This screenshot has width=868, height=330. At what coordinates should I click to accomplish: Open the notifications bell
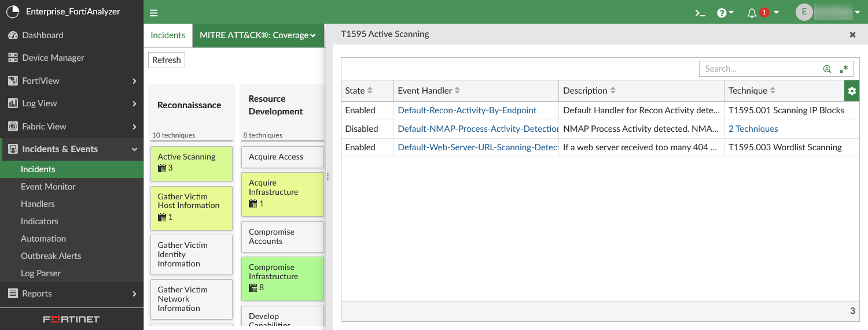752,13
